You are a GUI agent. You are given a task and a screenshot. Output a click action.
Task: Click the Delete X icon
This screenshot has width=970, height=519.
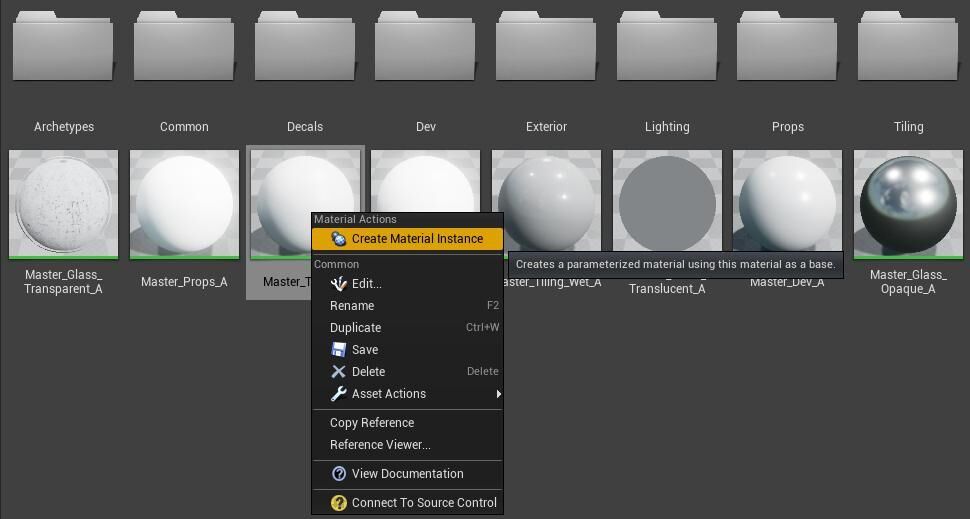tap(339, 372)
